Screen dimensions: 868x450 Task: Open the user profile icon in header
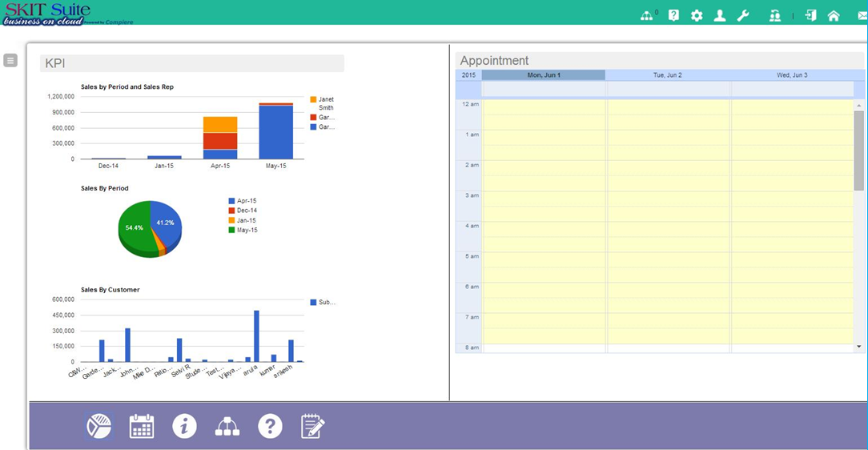[x=720, y=15]
